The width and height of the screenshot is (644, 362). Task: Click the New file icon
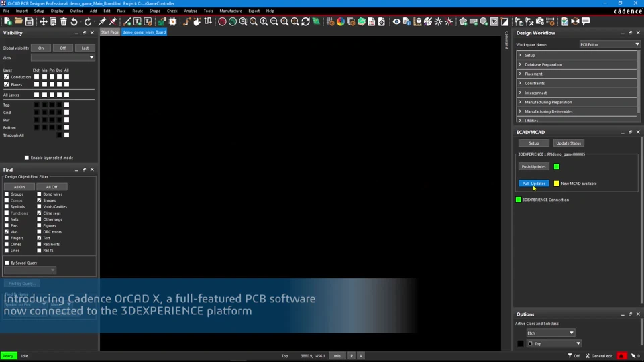click(8, 21)
